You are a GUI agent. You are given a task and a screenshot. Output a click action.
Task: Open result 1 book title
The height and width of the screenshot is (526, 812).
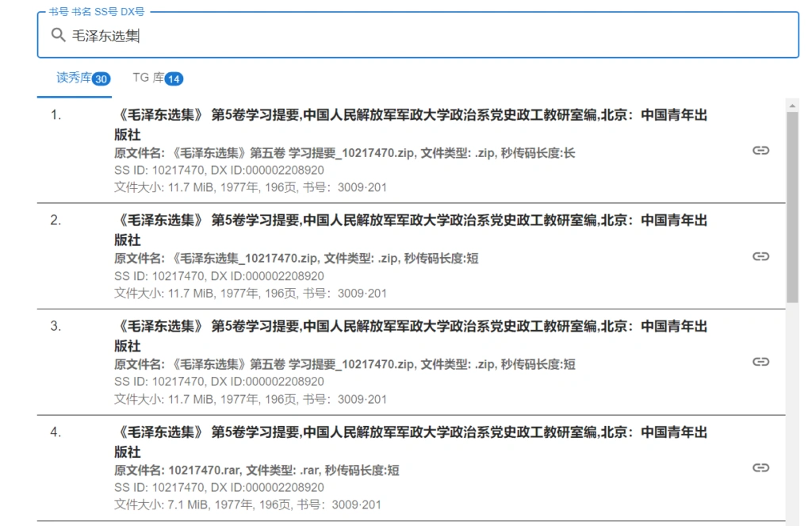[x=411, y=125]
